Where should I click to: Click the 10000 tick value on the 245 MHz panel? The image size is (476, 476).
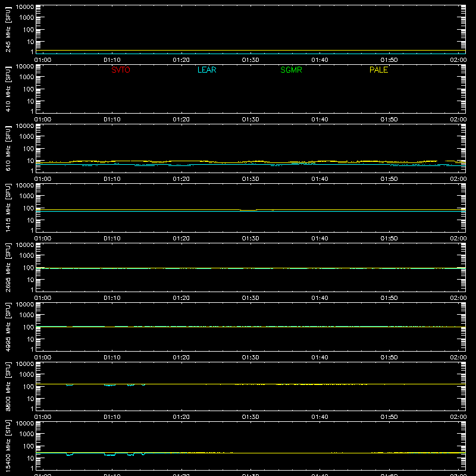(x=25, y=7)
